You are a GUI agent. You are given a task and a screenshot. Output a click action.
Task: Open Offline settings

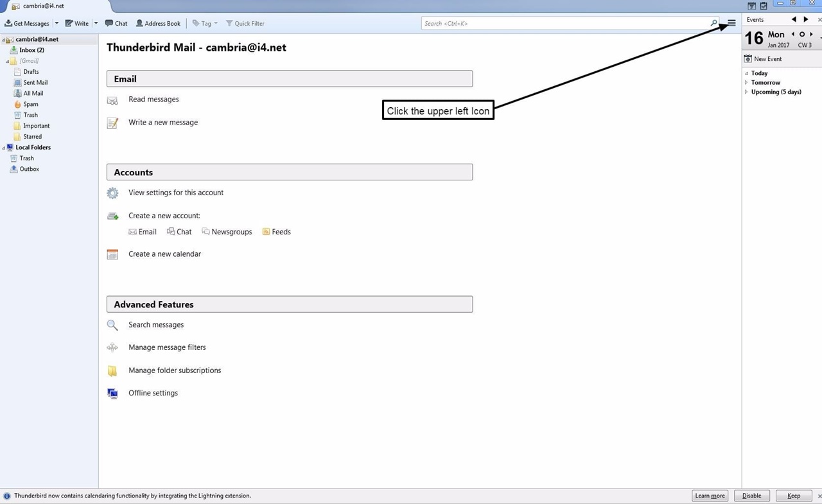(x=153, y=393)
